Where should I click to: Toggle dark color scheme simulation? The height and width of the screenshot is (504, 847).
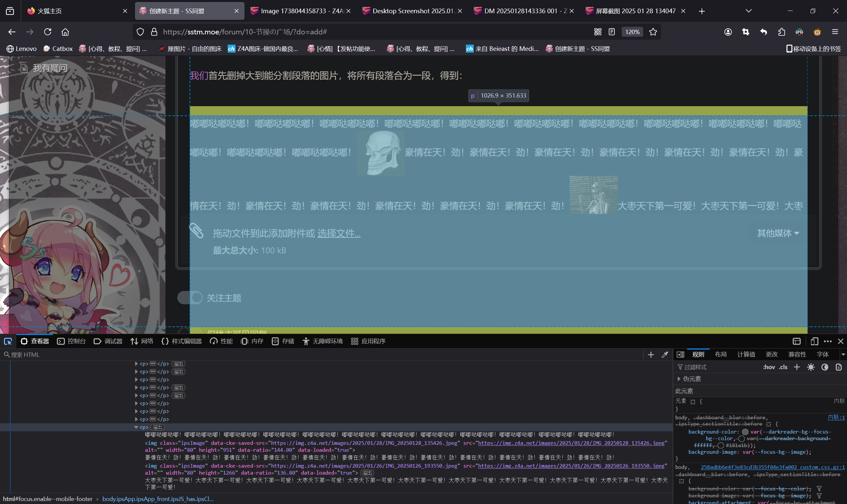click(x=825, y=367)
